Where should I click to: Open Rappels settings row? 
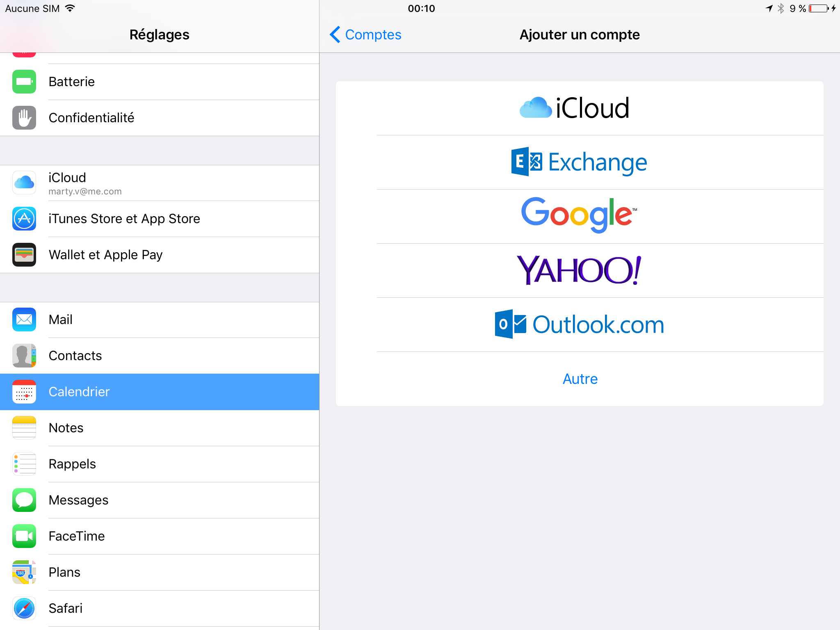click(x=160, y=464)
